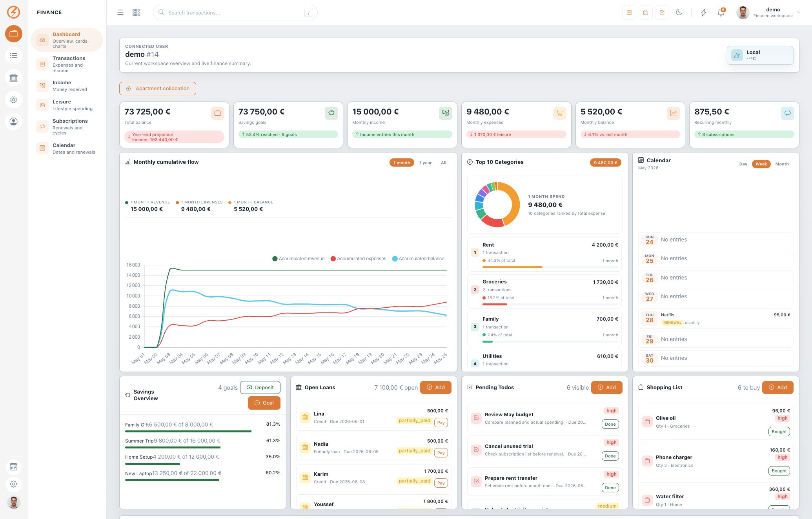The image size is (812, 519).
Task: Click the Apartment collocation chip
Action: coord(158,89)
